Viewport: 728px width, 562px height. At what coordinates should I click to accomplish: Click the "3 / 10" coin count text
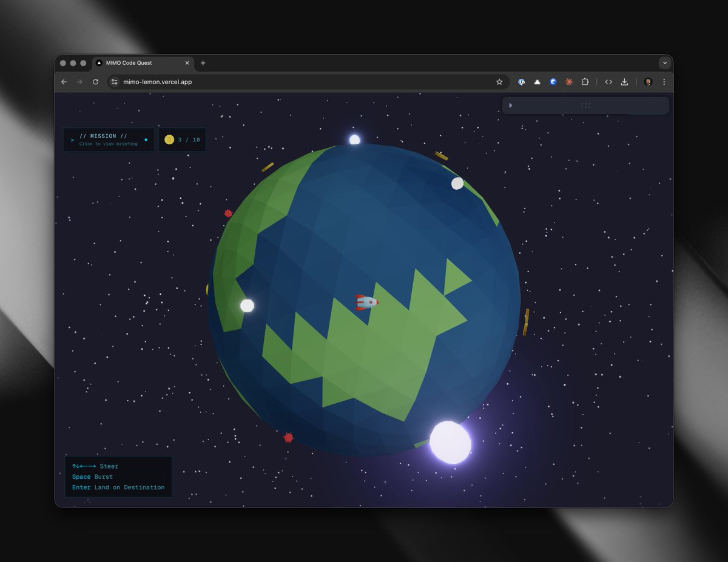(x=189, y=140)
